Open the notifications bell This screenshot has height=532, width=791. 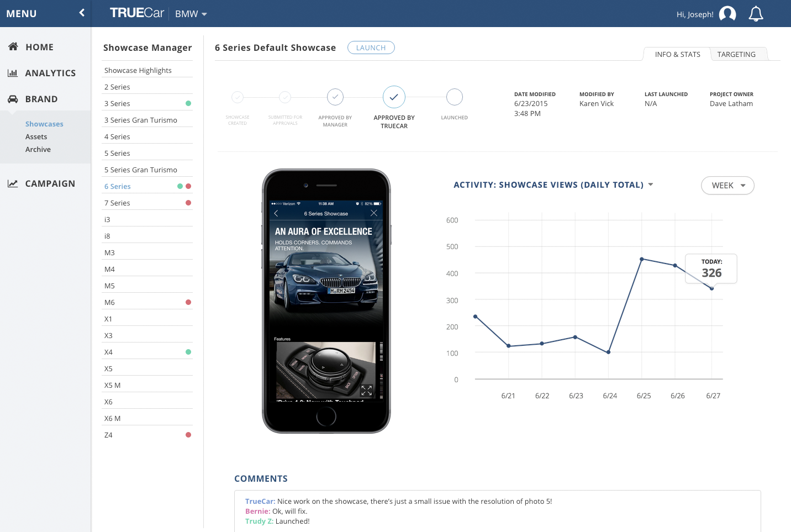tap(756, 14)
